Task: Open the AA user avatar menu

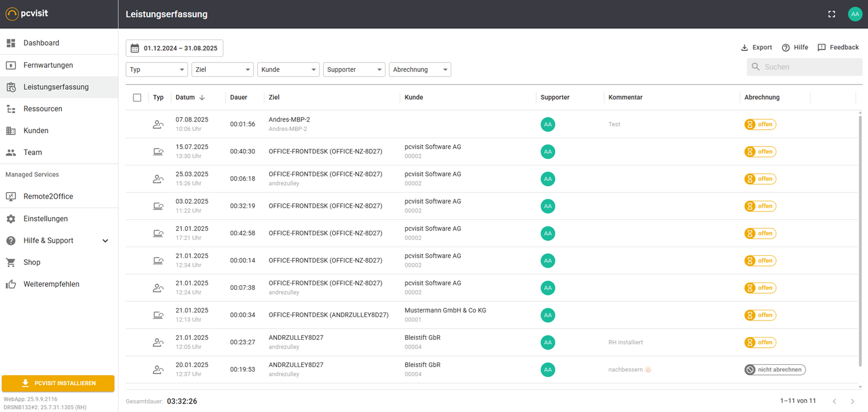Action: pos(855,14)
